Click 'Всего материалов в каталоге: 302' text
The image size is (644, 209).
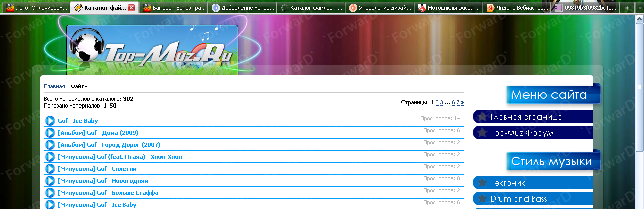pos(89,99)
